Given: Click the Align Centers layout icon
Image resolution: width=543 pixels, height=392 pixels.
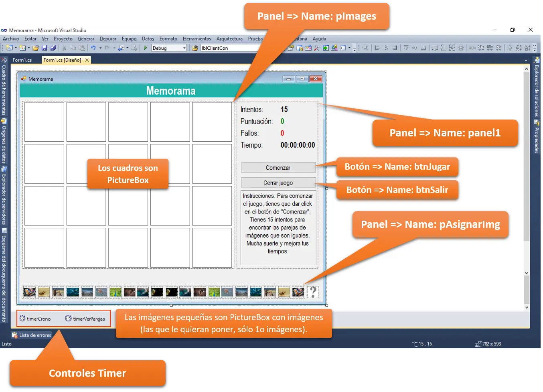Looking at the screenshot, I should (386, 48).
